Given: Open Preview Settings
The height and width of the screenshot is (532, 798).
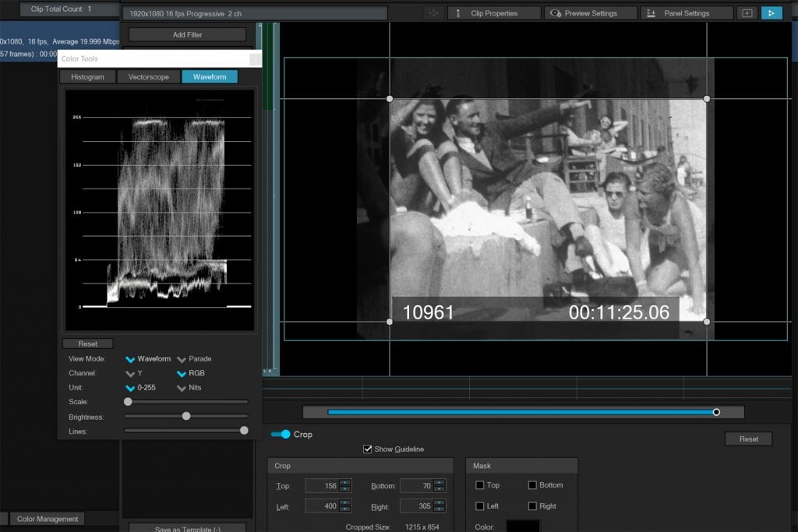Looking at the screenshot, I should (590, 13).
